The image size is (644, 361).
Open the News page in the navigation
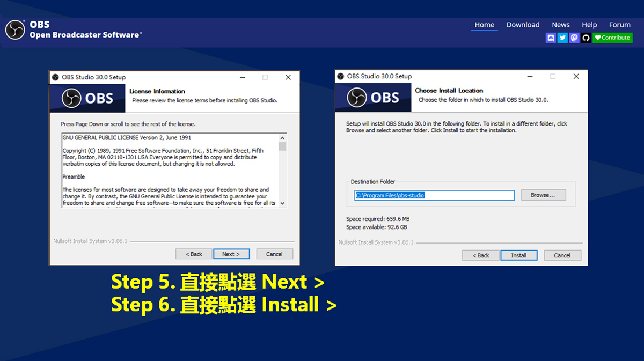pyautogui.click(x=561, y=25)
